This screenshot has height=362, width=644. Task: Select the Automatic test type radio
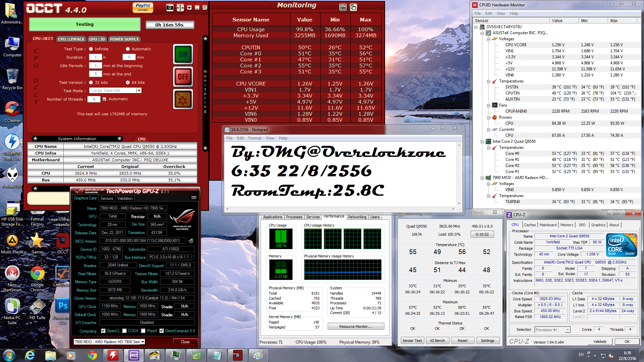[128, 49]
